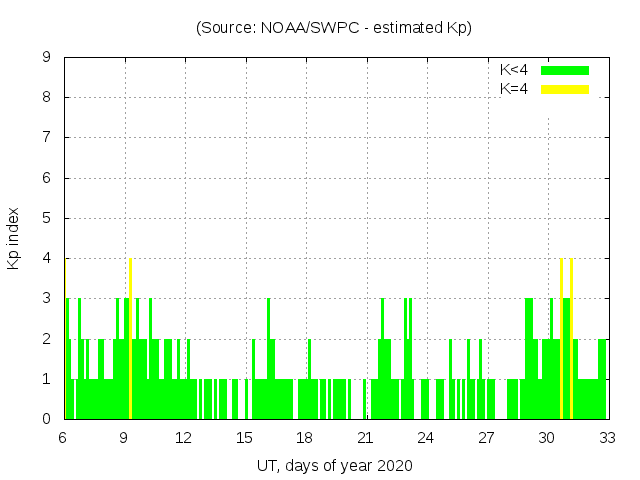The width and height of the screenshot is (640, 480).
Task: Click the NOAA/SWPC source title text
Action: [334, 28]
